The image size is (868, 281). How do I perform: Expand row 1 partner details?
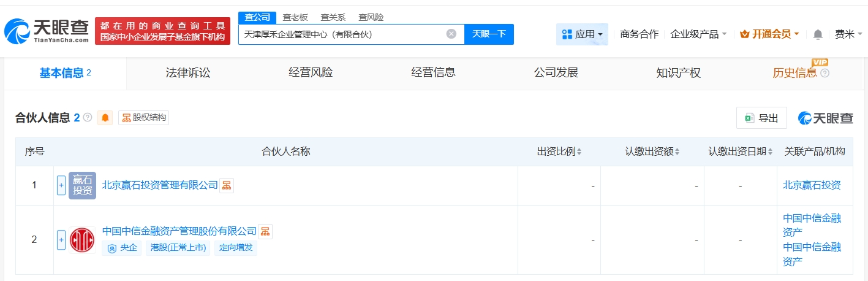pyautogui.click(x=61, y=185)
